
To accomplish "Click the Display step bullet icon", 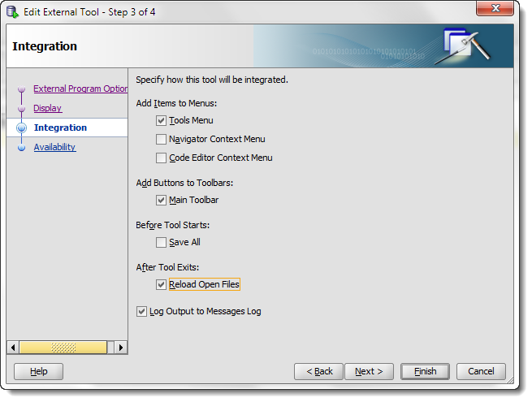I will point(21,109).
